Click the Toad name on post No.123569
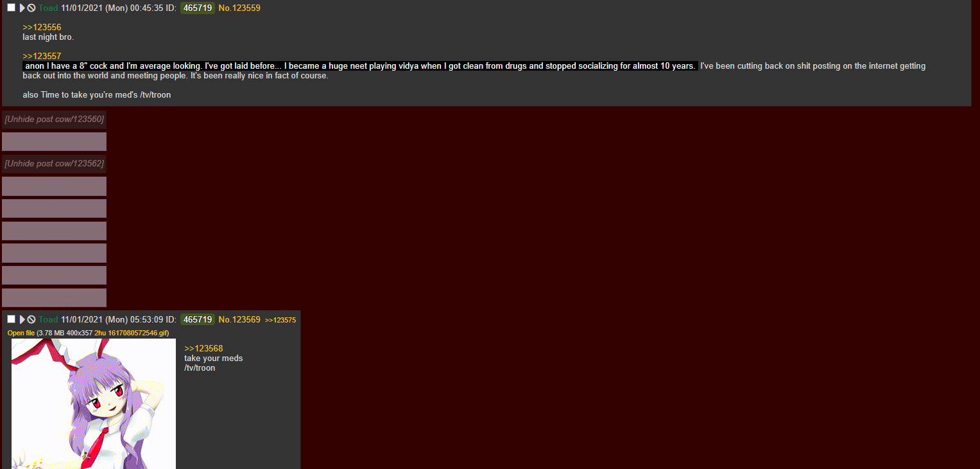This screenshot has width=980, height=469. (x=48, y=319)
